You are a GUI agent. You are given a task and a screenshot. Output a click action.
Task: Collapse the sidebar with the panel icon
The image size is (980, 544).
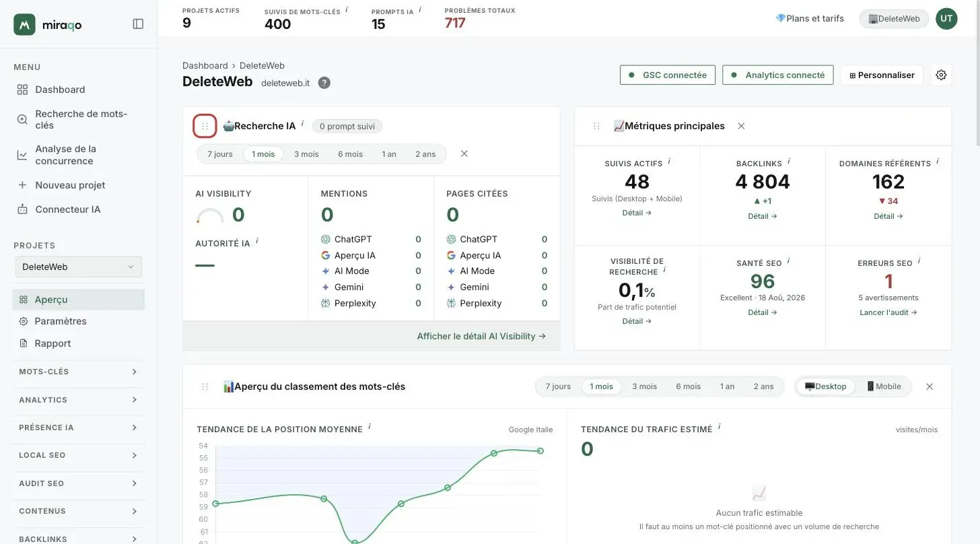[x=138, y=24]
